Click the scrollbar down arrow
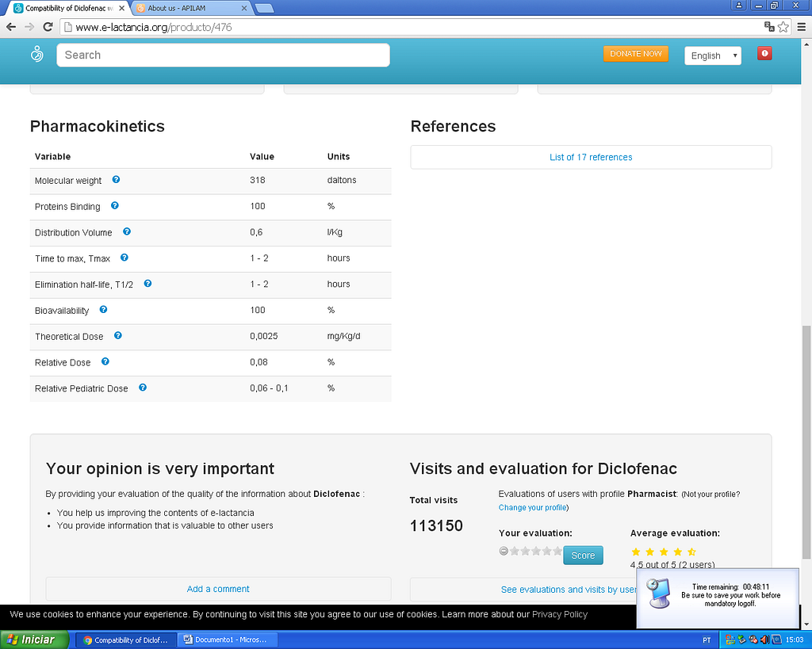Screen dimensions: 812x649 [x=806, y=624]
